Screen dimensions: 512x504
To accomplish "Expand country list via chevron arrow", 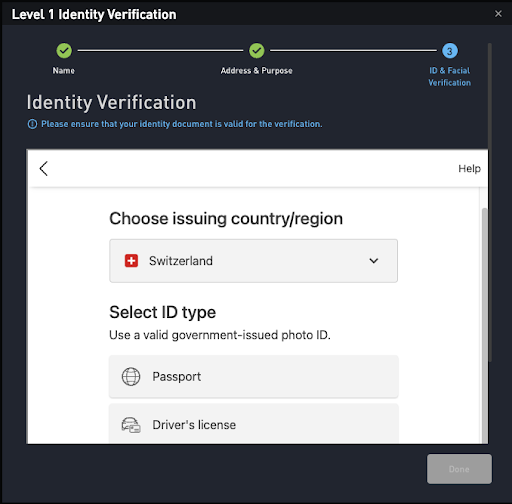I will [x=374, y=261].
